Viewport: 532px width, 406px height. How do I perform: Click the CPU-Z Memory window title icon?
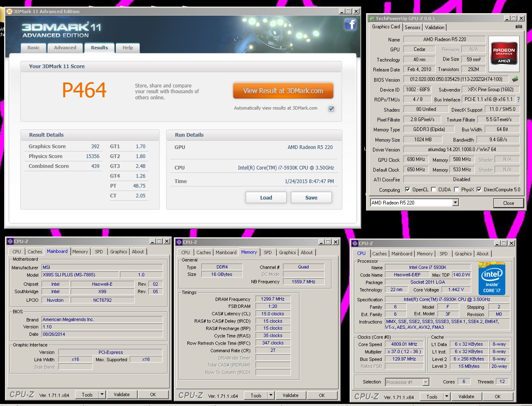pyautogui.click(x=179, y=242)
